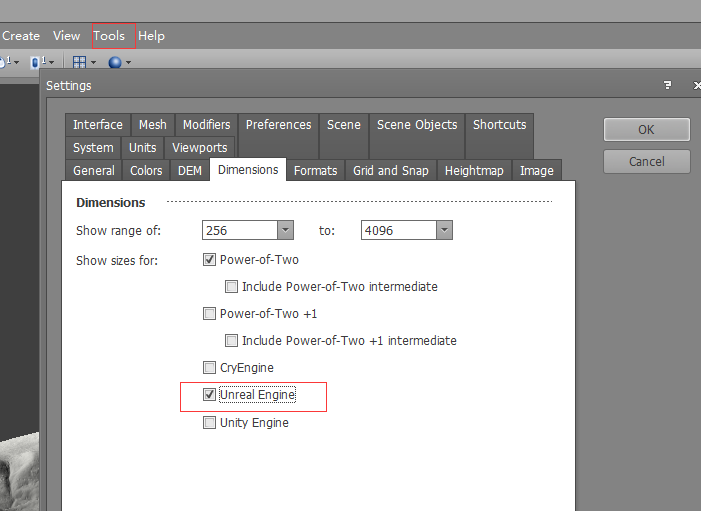Click the 256 range value field
The width and height of the screenshot is (701, 511).
(x=240, y=230)
